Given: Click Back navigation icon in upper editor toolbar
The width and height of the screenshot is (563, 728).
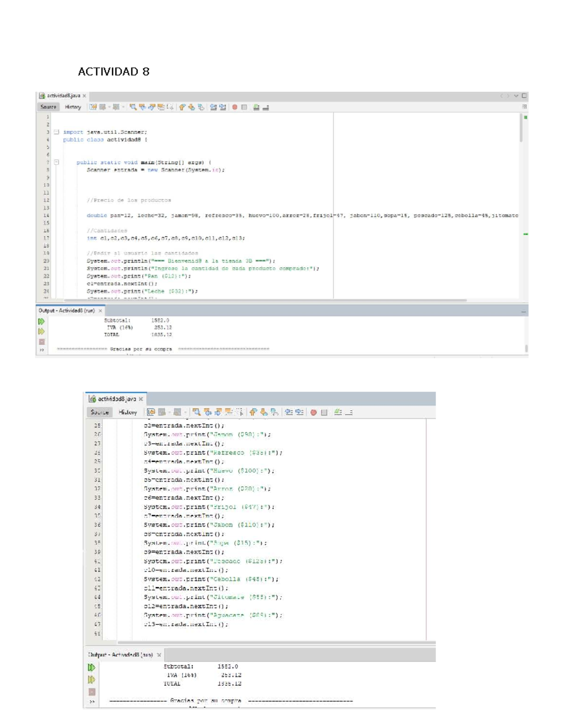Looking at the screenshot, I should (102, 107).
